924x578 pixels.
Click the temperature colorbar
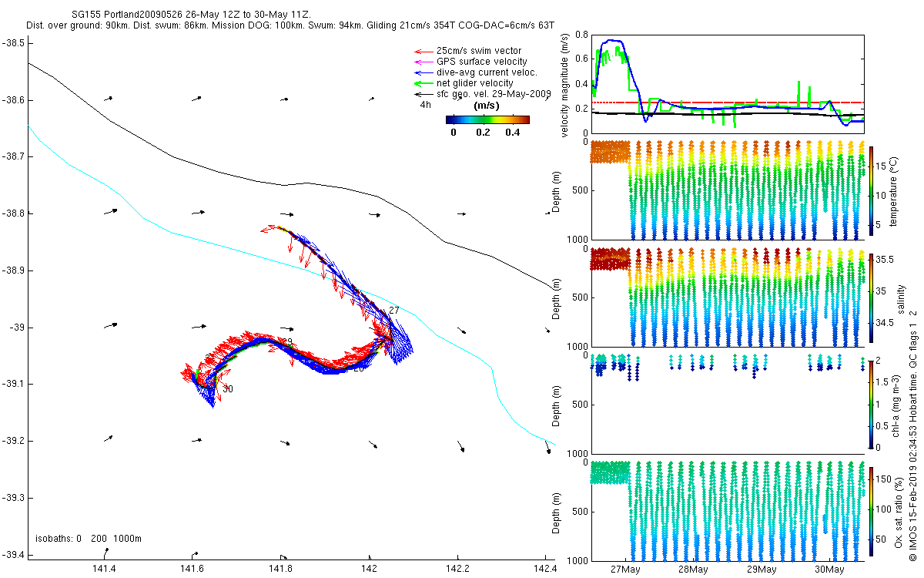(872, 190)
